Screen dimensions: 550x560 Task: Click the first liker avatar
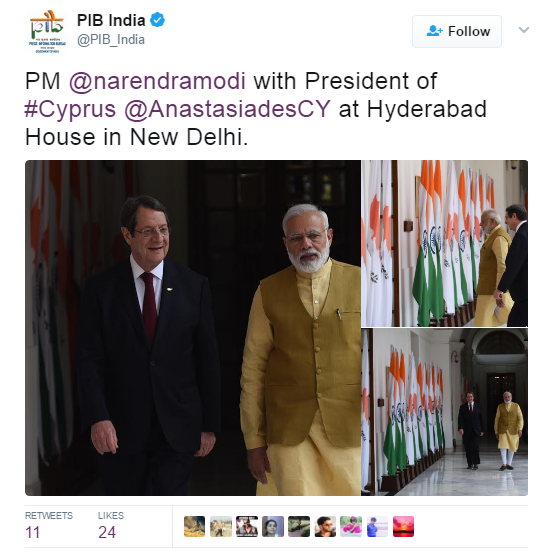[194, 526]
